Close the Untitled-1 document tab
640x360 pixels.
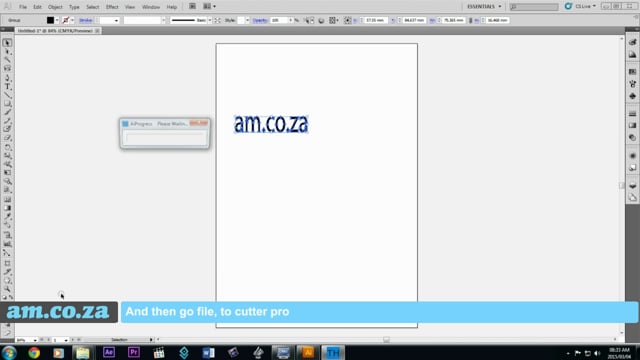click(x=97, y=31)
